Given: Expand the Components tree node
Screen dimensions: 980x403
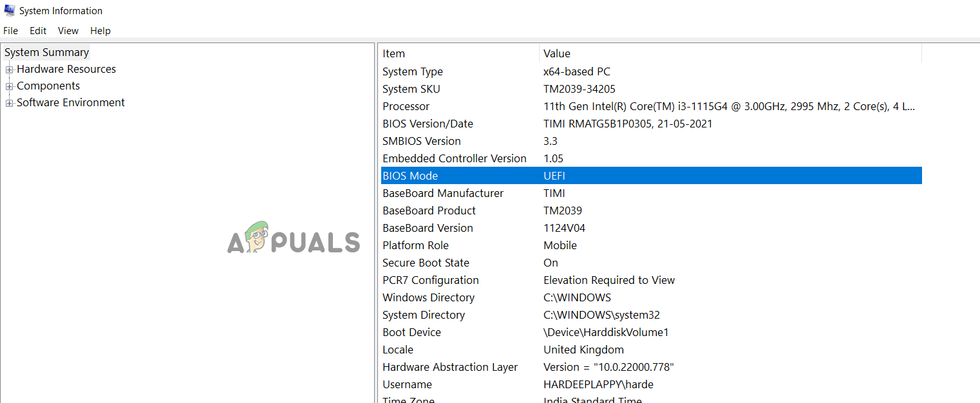Looking at the screenshot, I should (x=10, y=86).
